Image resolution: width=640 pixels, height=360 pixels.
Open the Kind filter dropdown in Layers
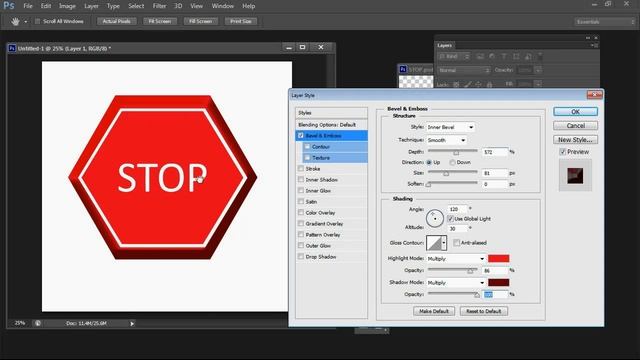[x=454, y=56]
